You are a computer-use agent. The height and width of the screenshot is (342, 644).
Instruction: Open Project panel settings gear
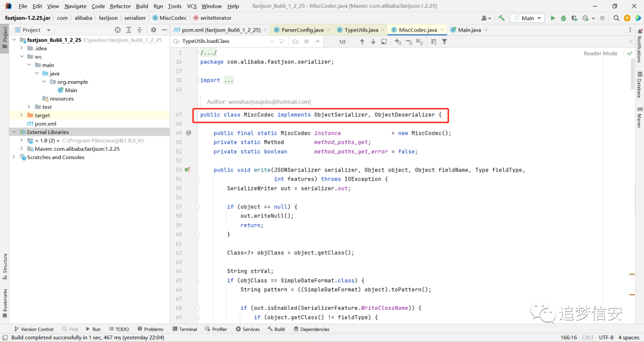tap(154, 30)
